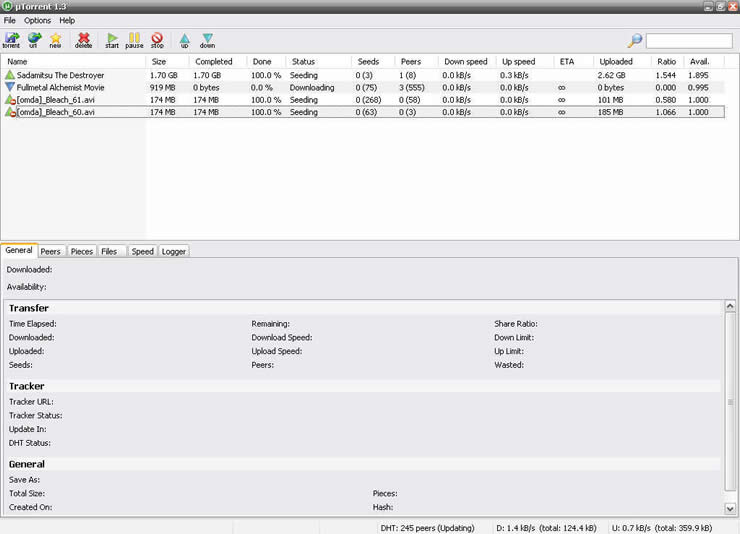
Task: Click downloading icon of Fullmetal Alchemist Movie
Action: pos(10,87)
